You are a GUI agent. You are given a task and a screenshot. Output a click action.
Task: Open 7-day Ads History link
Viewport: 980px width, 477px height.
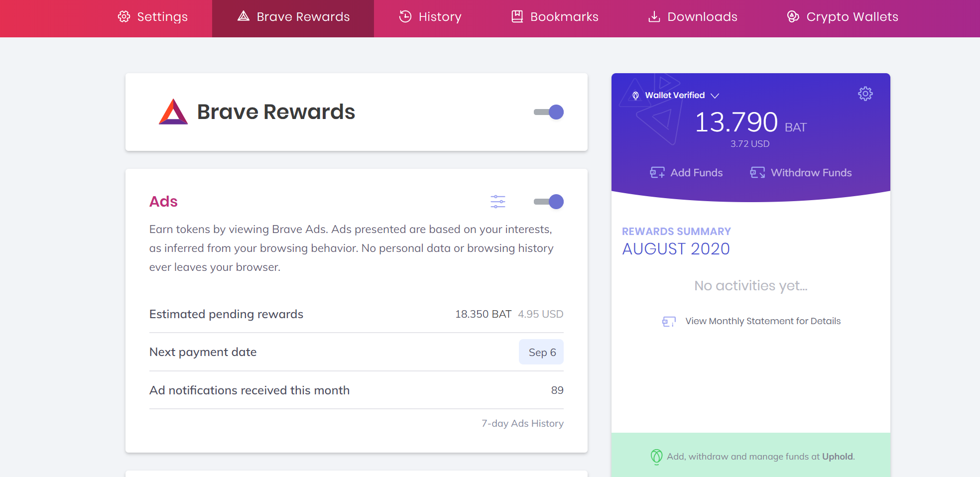click(522, 423)
